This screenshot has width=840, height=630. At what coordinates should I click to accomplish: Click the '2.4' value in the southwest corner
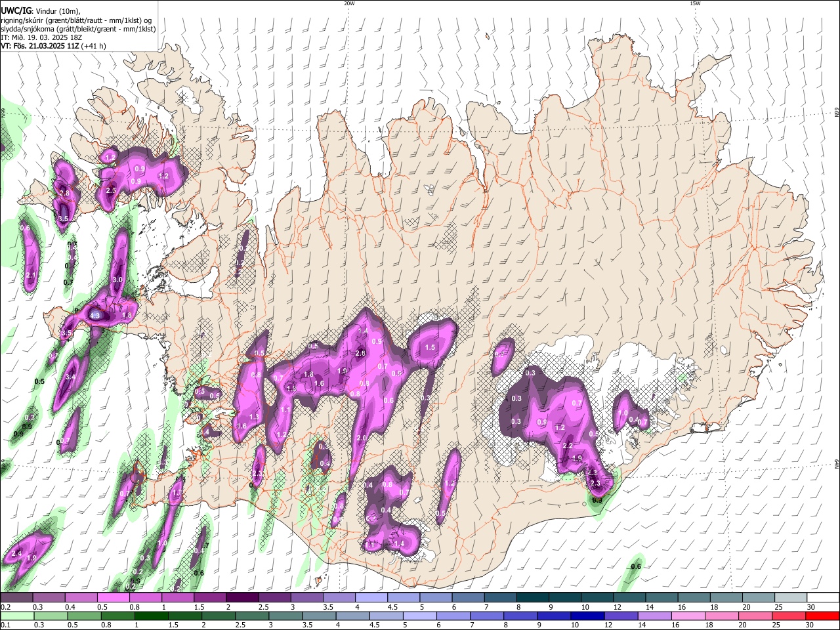16,554
